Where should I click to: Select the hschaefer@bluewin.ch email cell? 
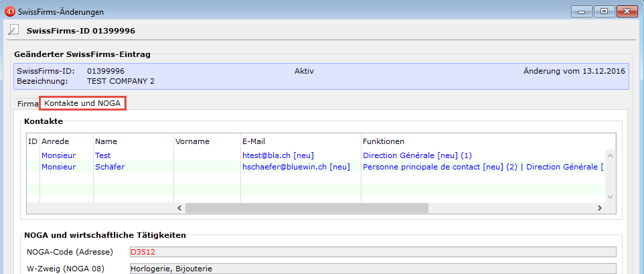tap(296, 167)
